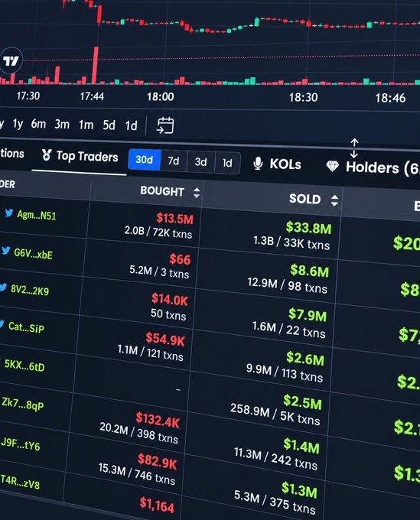This screenshot has height=520, width=420.
Task: Click the $82.9K bought value
Action: tap(158, 461)
